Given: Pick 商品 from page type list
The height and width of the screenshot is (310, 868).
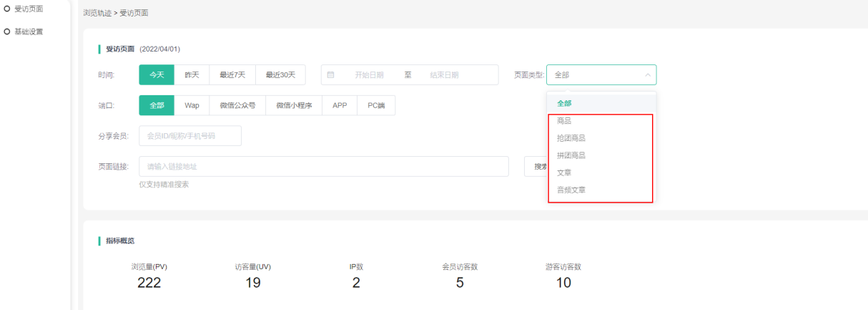Looking at the screenshot, I should pos(564,121).
